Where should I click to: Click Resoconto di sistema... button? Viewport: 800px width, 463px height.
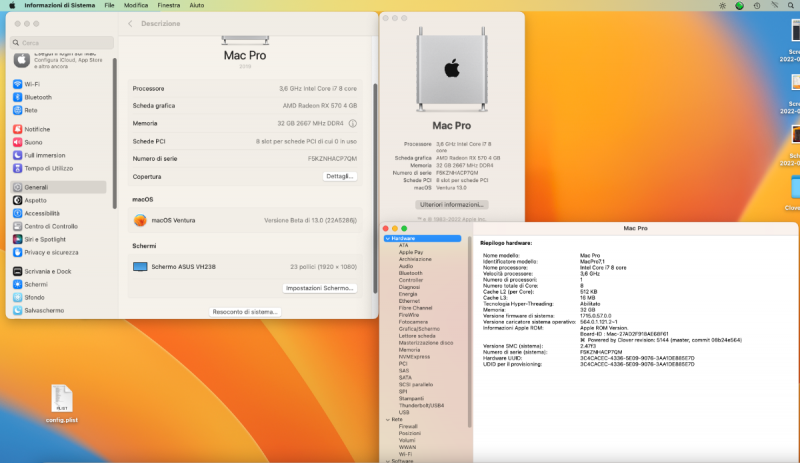point(245,311)
